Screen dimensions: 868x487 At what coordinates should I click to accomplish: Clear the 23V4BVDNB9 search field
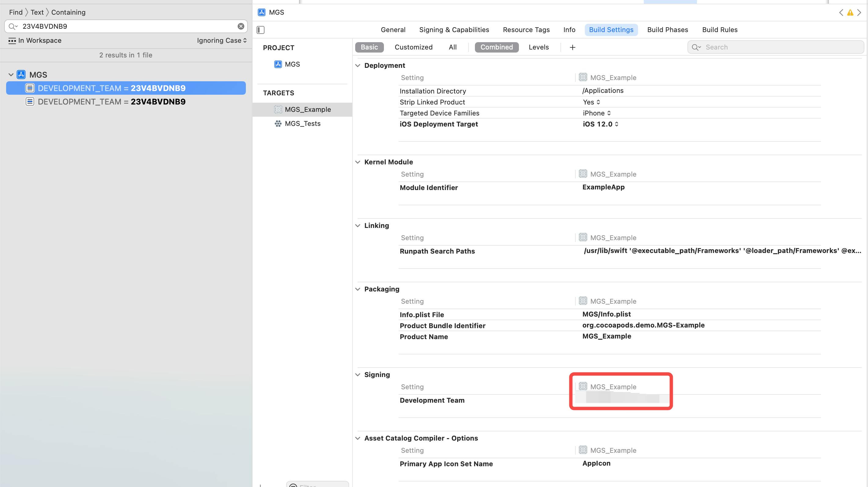[x=242, y=26]
